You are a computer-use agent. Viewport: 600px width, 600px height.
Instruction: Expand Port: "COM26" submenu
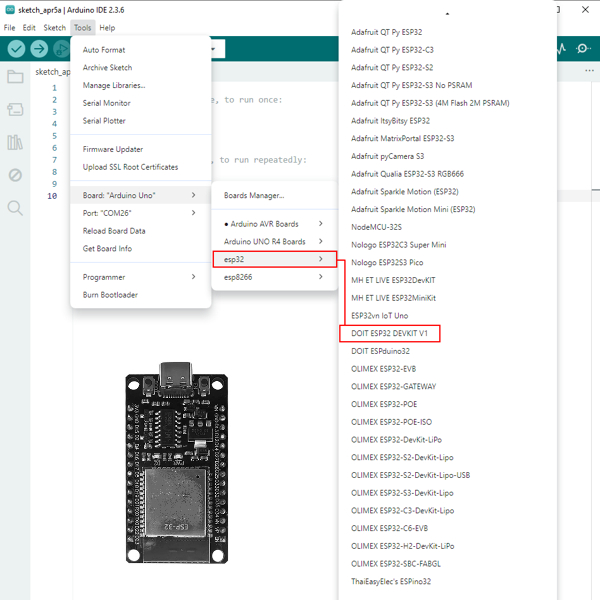coord(141,213)
